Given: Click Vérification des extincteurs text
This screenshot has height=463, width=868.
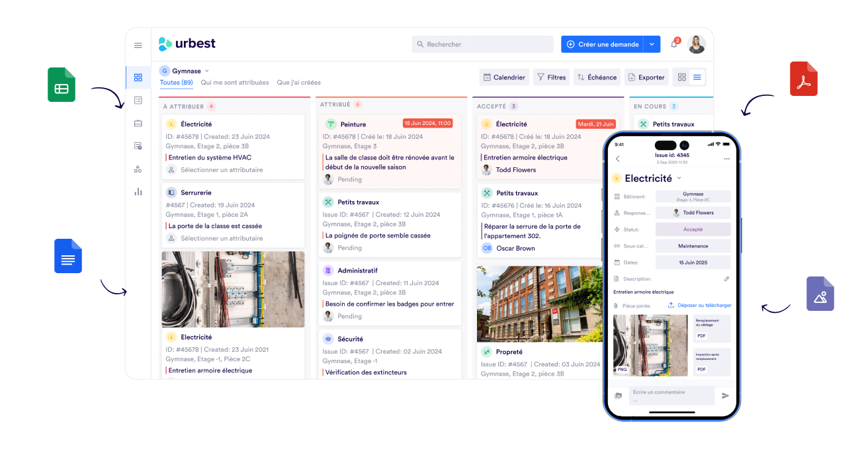Looking at the screenshot, I should (366, 372).
